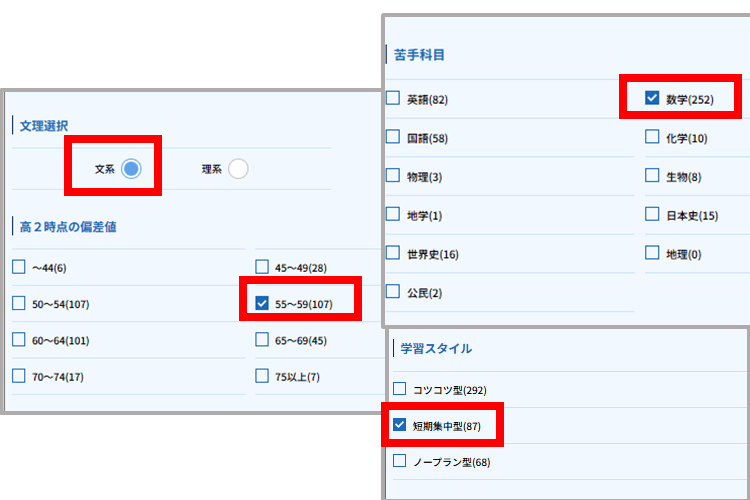Check the コツコツ型(292) checkbox
The width and height of the screenshot is (750, 500).
399,389
